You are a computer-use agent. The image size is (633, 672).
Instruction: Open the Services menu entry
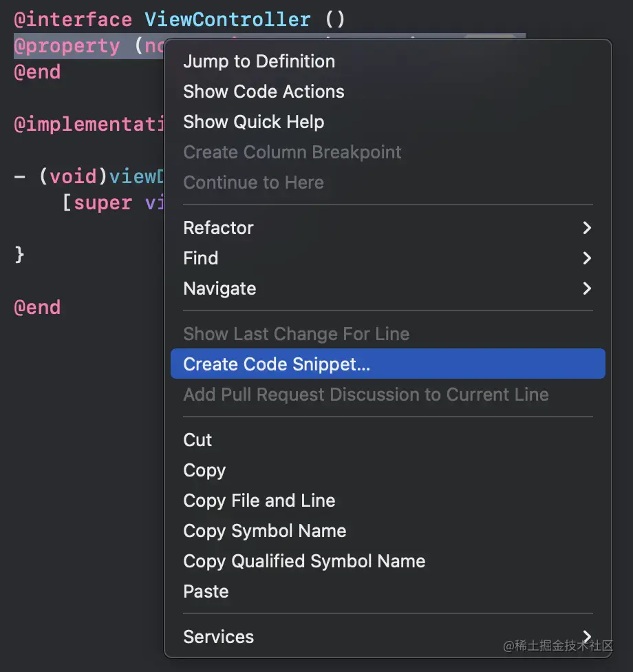(387, 636)
